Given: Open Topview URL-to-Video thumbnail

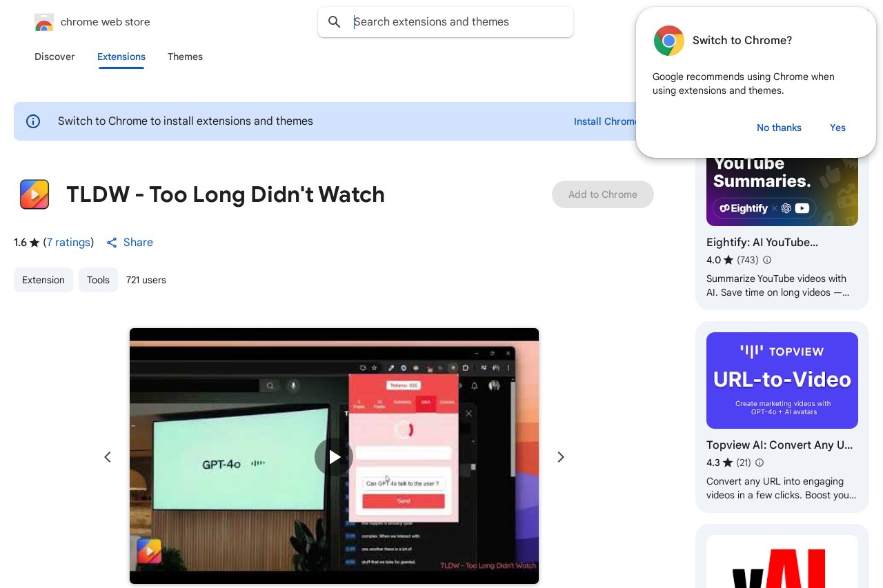Looking at the screenshot, I should click(x=782, y=381).
